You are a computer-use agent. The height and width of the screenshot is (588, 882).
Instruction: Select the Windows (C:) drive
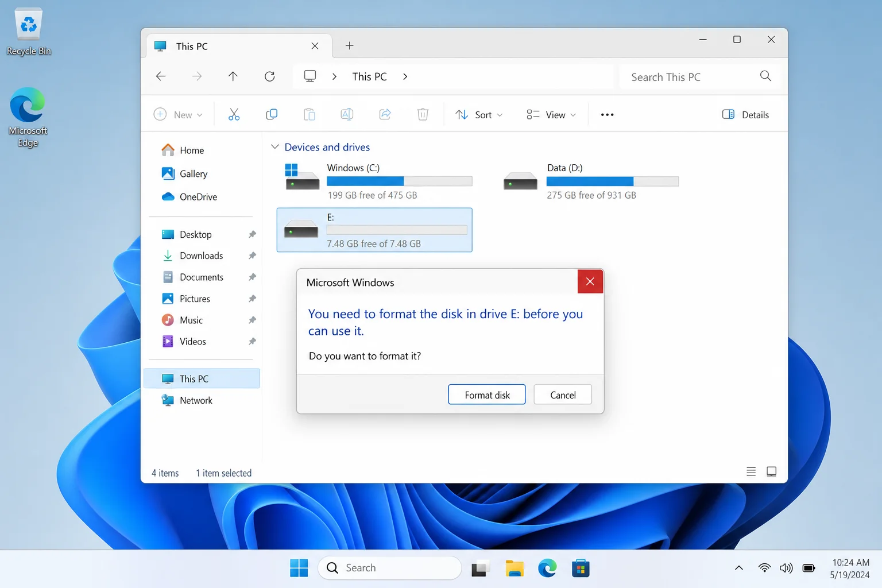(379, 181)
